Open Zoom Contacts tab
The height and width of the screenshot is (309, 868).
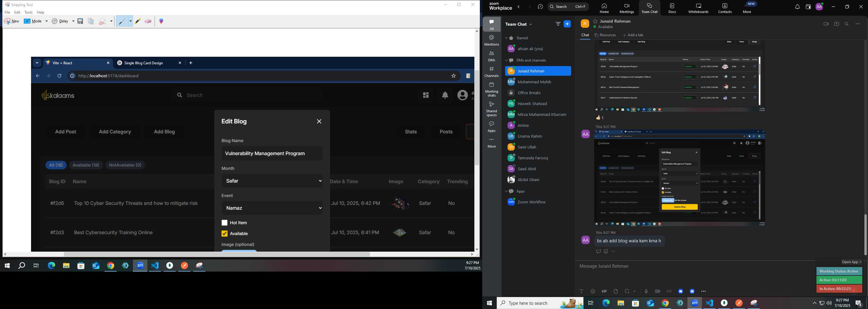(725, 8)
